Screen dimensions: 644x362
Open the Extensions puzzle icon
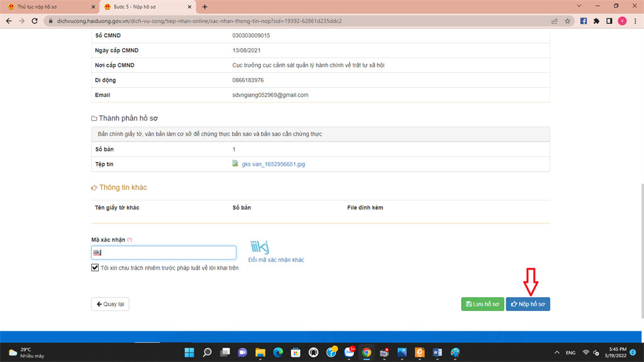pos(596,21)
